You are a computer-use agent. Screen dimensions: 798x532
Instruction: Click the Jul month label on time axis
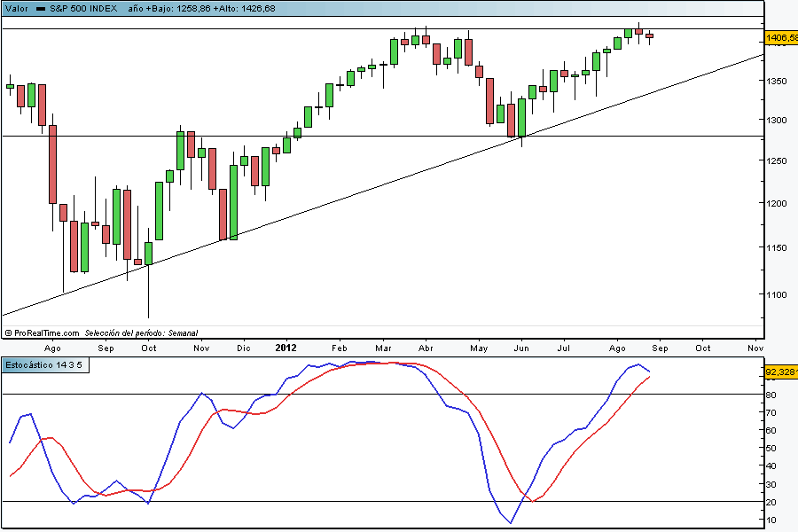563,348
